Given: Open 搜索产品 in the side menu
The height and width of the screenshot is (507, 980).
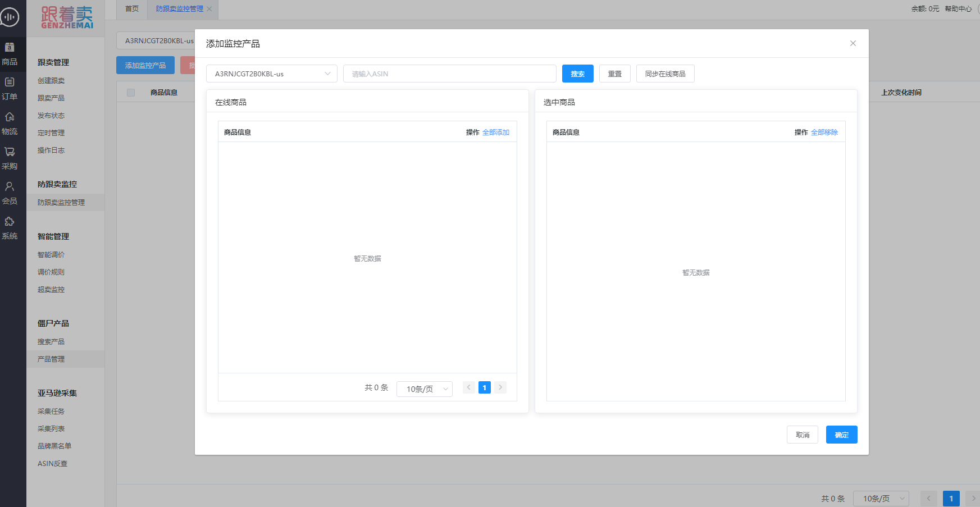Looking at the screenshot, I should 51,342.
